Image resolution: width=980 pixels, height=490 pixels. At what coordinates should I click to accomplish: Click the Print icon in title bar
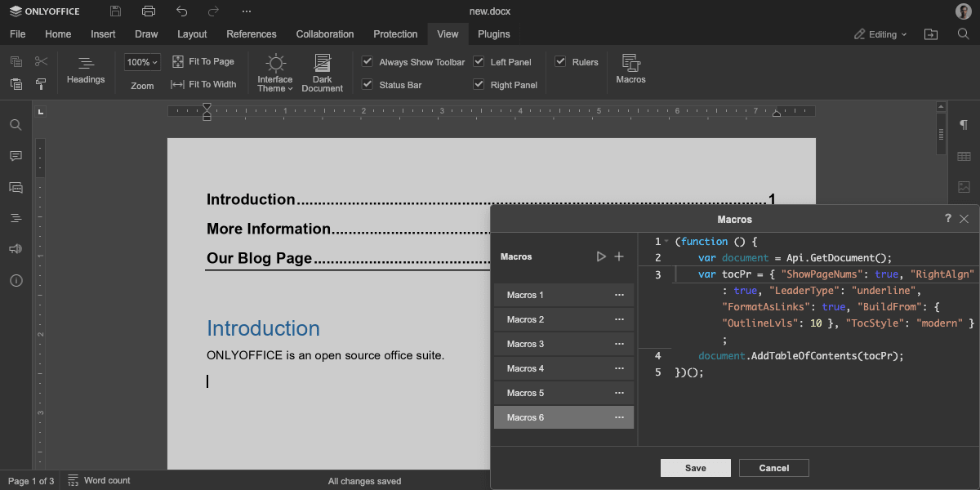[x=148, y=11]
